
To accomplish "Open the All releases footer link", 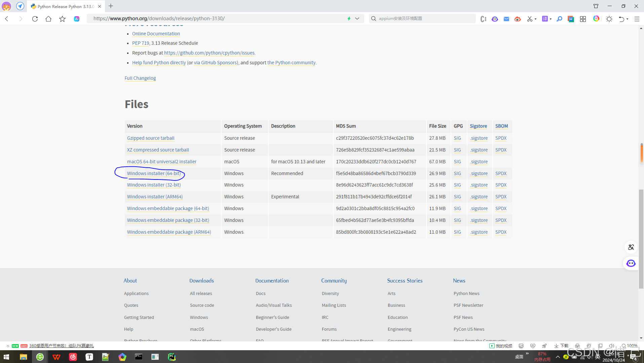I will (x=201, y=294).
